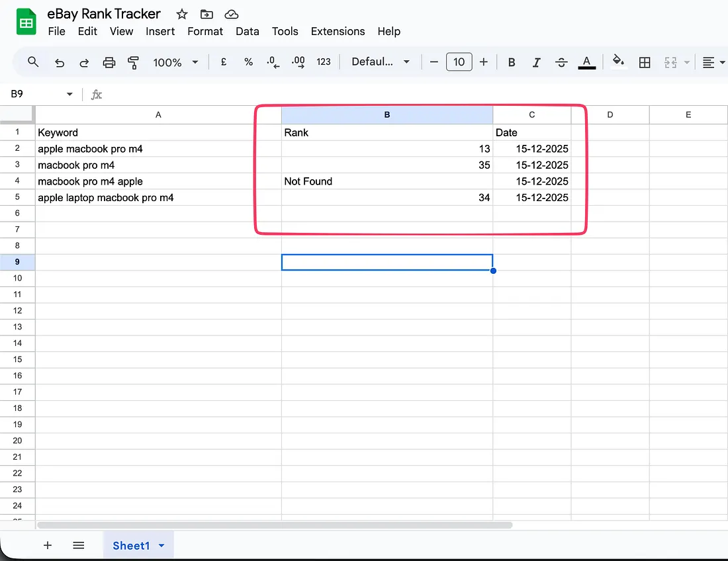Select the paint format roller tool

coord(134,62)
